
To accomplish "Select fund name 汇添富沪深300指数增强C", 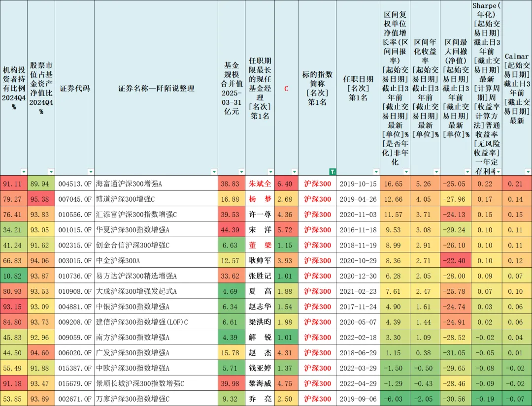I will click(136, 215).
